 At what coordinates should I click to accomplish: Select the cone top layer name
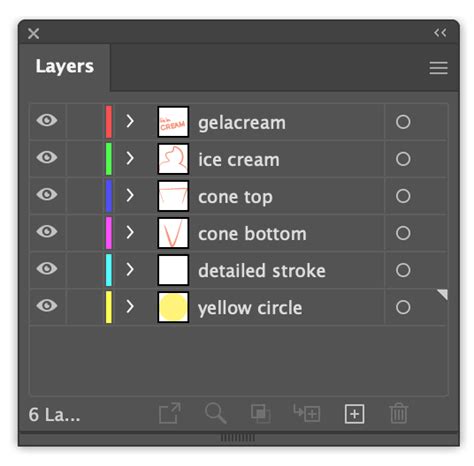(x=235, y=197)
